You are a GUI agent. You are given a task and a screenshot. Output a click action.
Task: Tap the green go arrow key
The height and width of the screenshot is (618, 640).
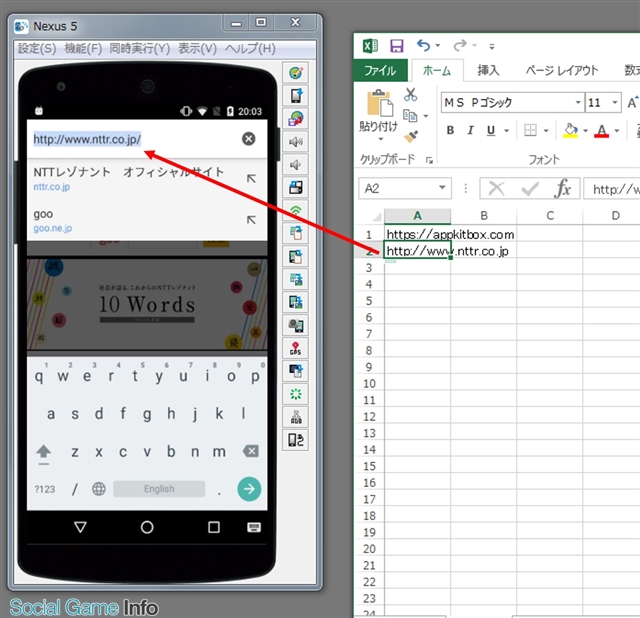[x=249, y=488]
